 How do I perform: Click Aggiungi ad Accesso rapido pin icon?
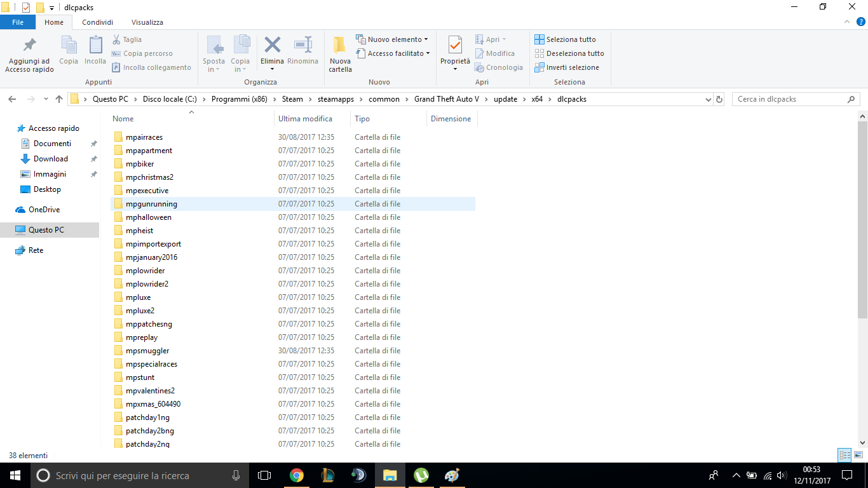coord(29,46)
